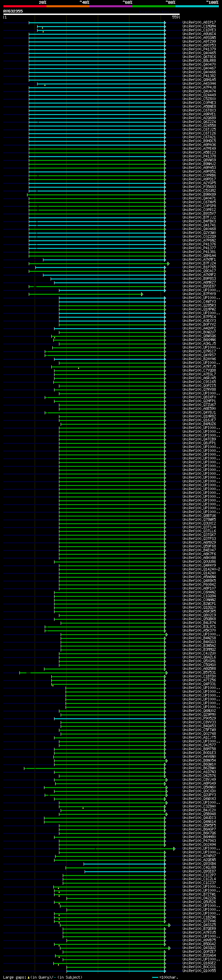This screenshot has width=222, height=980.
Task: Select the UniRef100_P41376 hit label
Action: 199,244
